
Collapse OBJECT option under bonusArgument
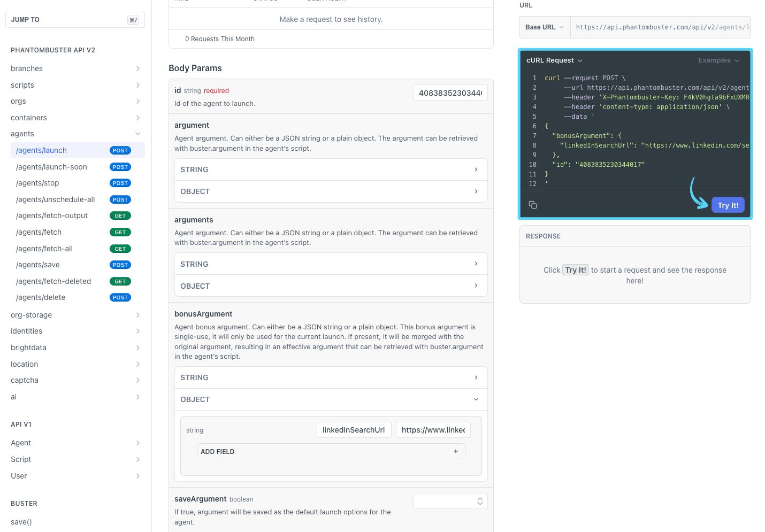331,399
